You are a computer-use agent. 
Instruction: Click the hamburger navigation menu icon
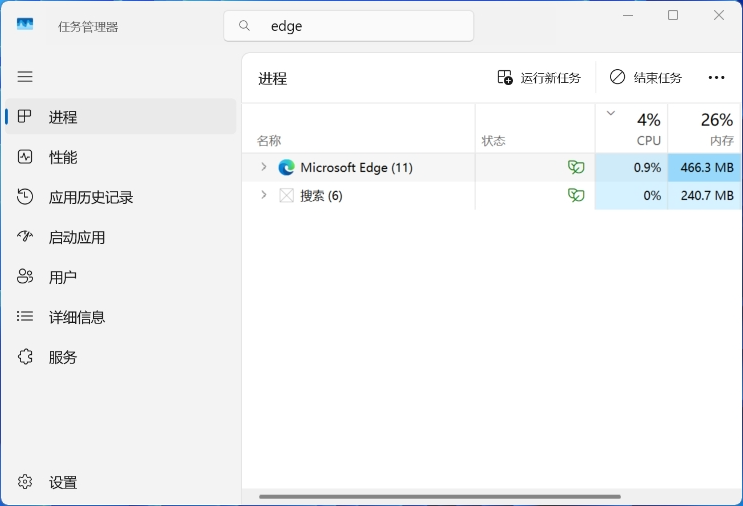25,77
